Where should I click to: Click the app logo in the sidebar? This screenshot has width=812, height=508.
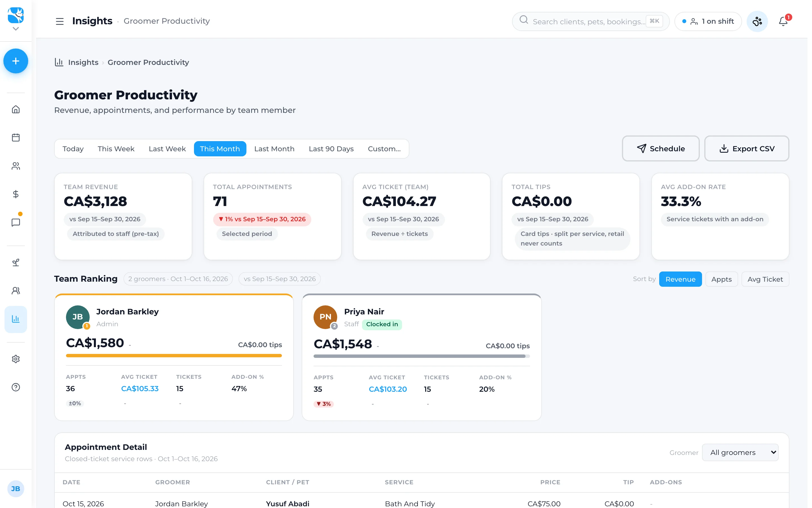(x=16, y=15)
